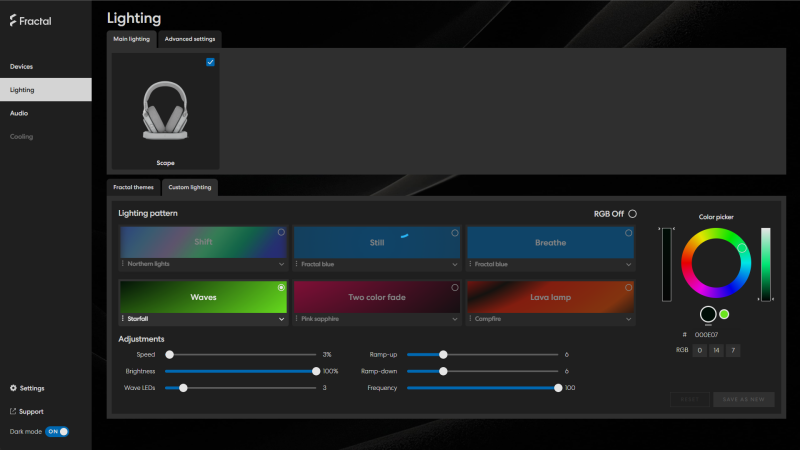This screenshot has width=800, height=450.
Task: Click the Settings gear icon
Action: point(13,388)
